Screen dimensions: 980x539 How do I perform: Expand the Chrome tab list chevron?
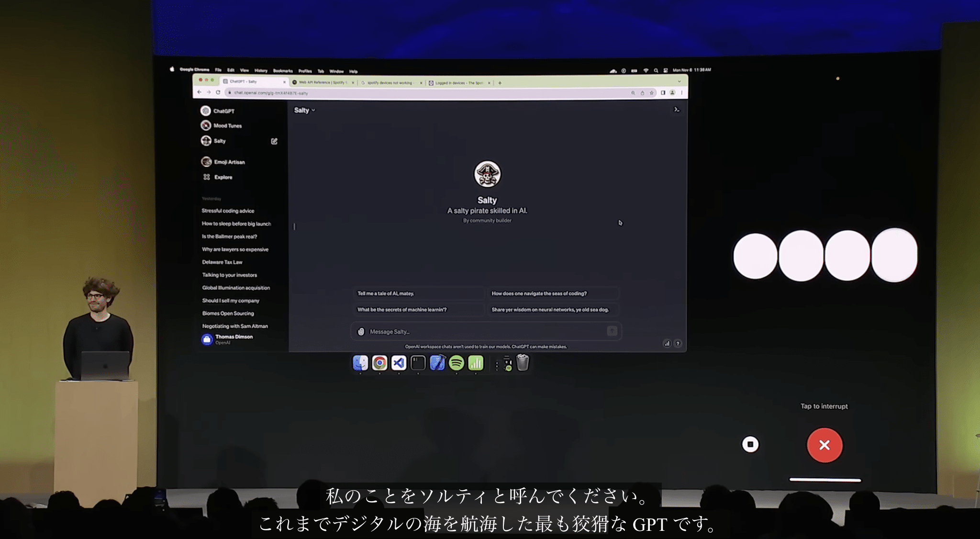point(679,81)
